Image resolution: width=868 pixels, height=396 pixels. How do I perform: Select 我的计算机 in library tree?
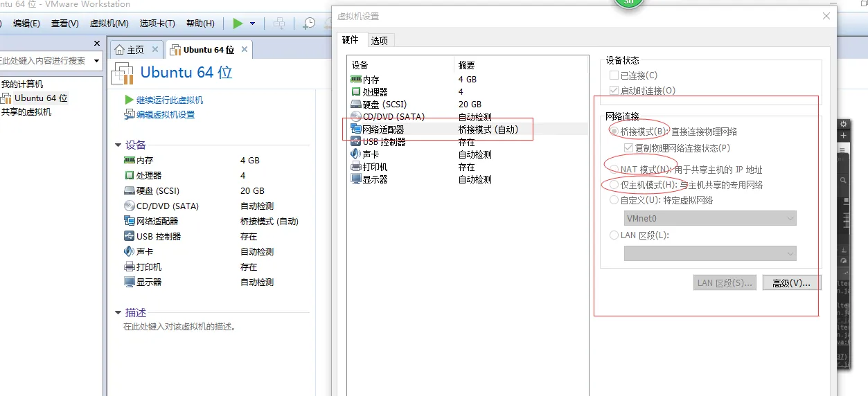tap(21, 84)
